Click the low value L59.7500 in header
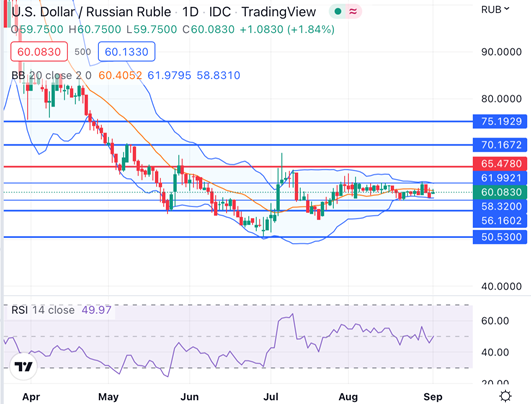This screenshot has width=531, height=404. 151,29
